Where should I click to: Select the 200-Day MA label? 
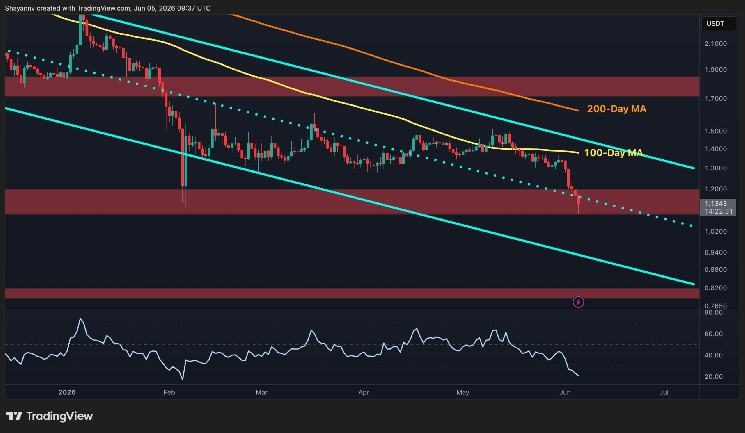click(x=617, y=109)
